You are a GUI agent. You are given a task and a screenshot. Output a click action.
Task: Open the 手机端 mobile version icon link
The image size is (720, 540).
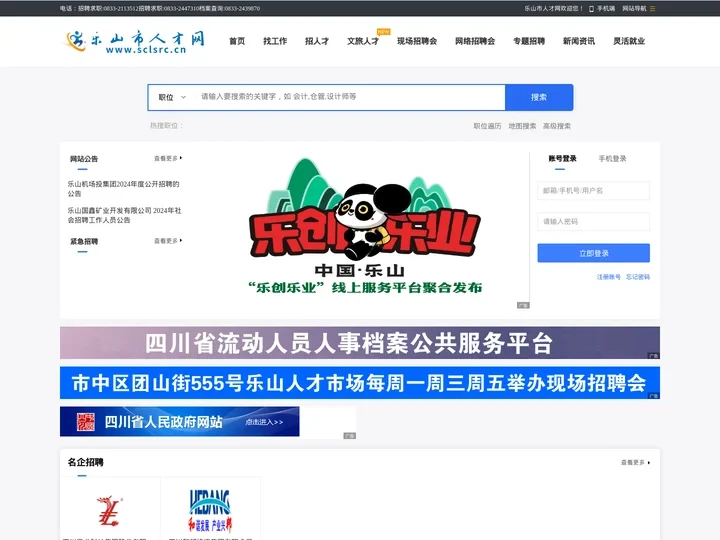pyautogui.click(x=602, y=8)
